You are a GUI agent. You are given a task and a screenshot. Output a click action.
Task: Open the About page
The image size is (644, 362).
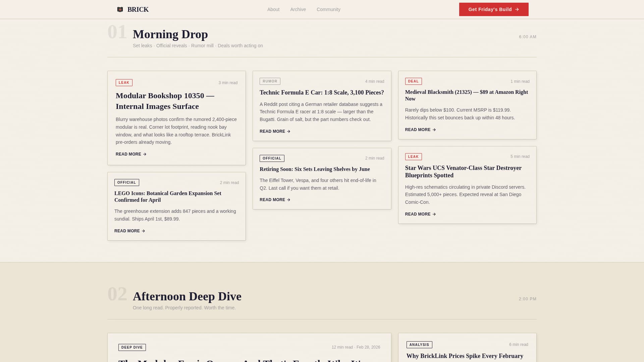pyautogui.click(x=273, y=9)
